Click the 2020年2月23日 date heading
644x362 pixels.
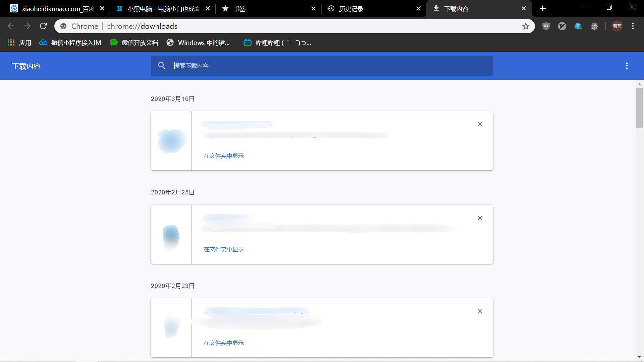(173, 286)
